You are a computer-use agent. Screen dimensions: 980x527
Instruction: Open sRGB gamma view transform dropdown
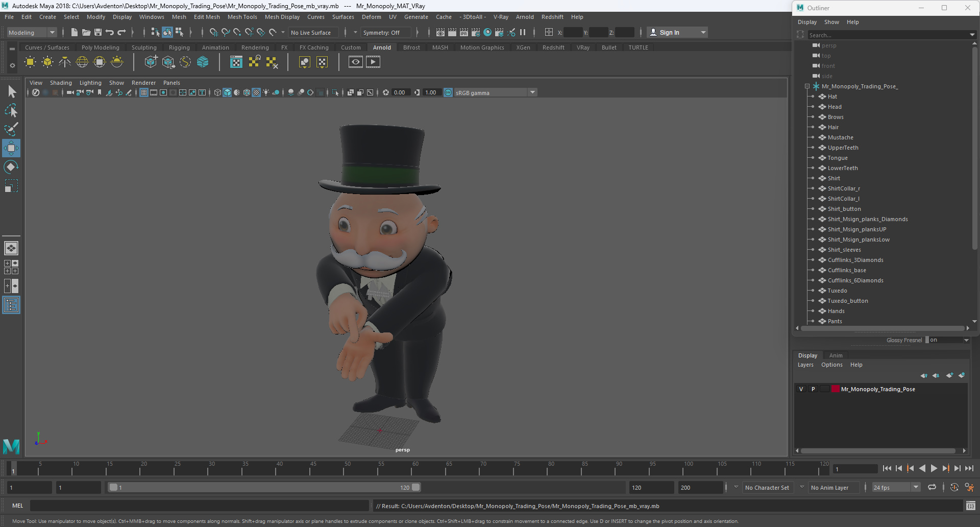click(x=495, y=92)
